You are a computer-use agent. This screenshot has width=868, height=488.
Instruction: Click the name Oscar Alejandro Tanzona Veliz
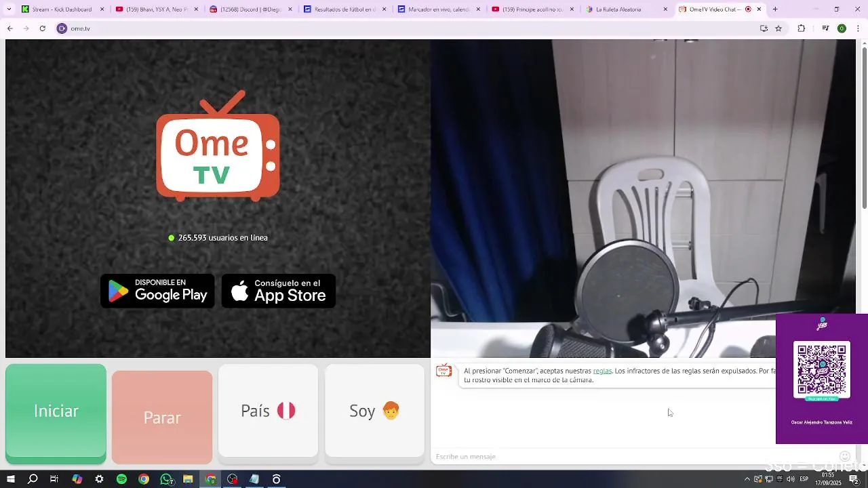tap(821, 422)
